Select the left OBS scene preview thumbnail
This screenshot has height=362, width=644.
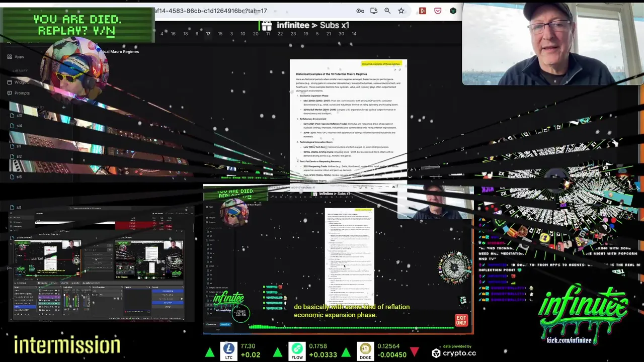tap(48, 259)
